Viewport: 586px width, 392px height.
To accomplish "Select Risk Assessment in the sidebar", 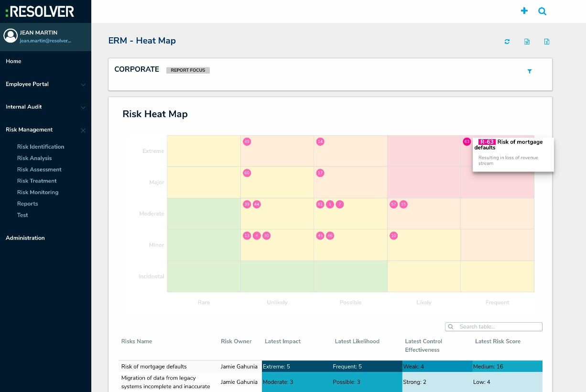I will click(39, 169).
